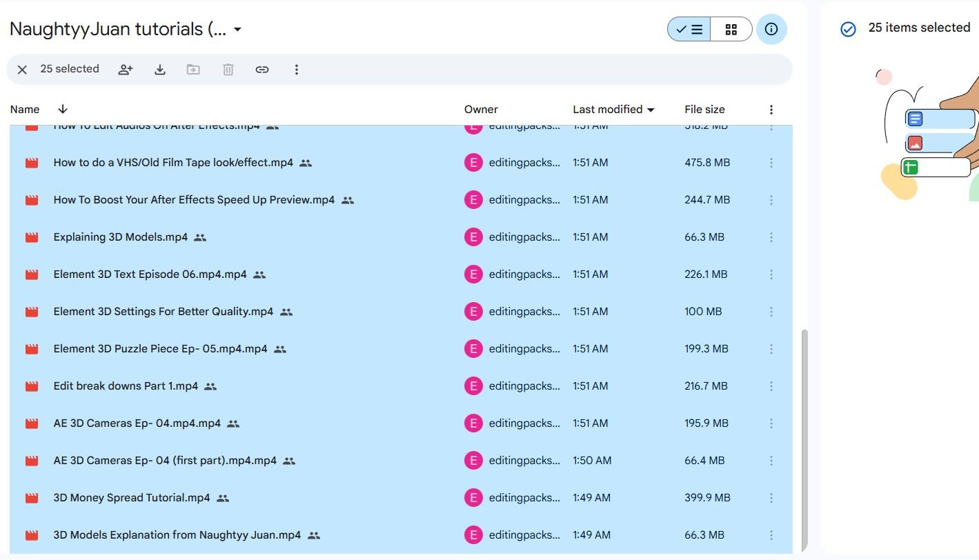Clear selection with the X icon
The image size is (979, 560).
(22, 70)
